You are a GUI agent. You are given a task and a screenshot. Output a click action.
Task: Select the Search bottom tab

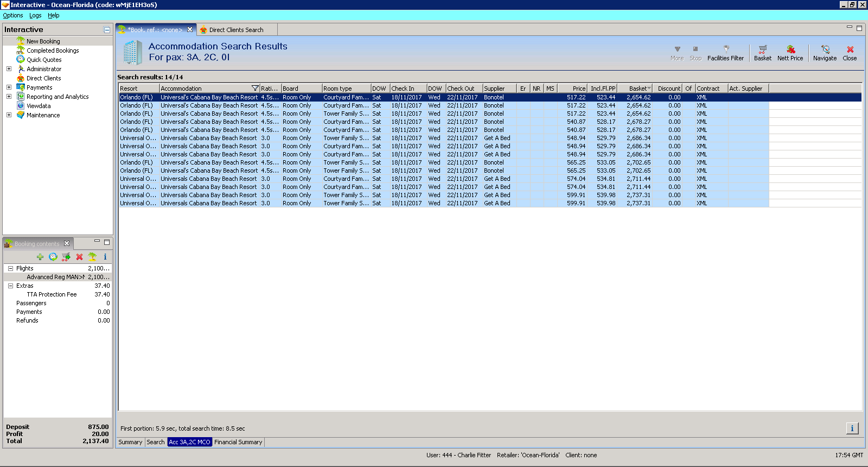156,442
